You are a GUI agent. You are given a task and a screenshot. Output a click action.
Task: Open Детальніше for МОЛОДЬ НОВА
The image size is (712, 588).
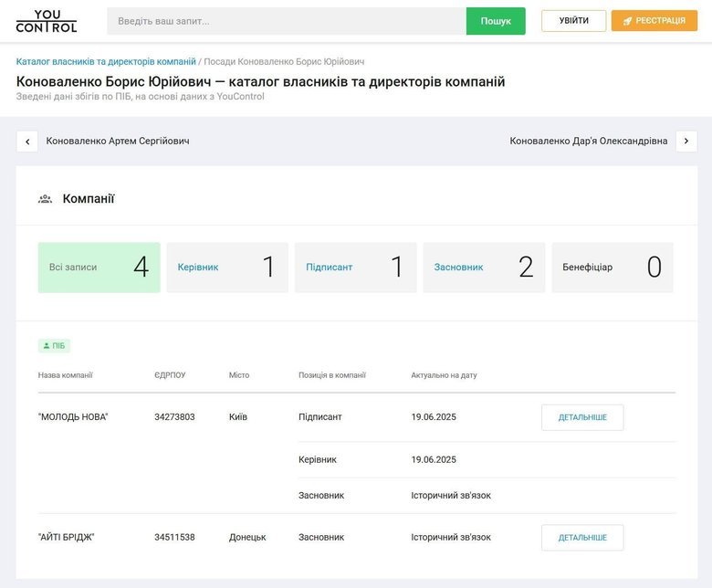(582, 417)
